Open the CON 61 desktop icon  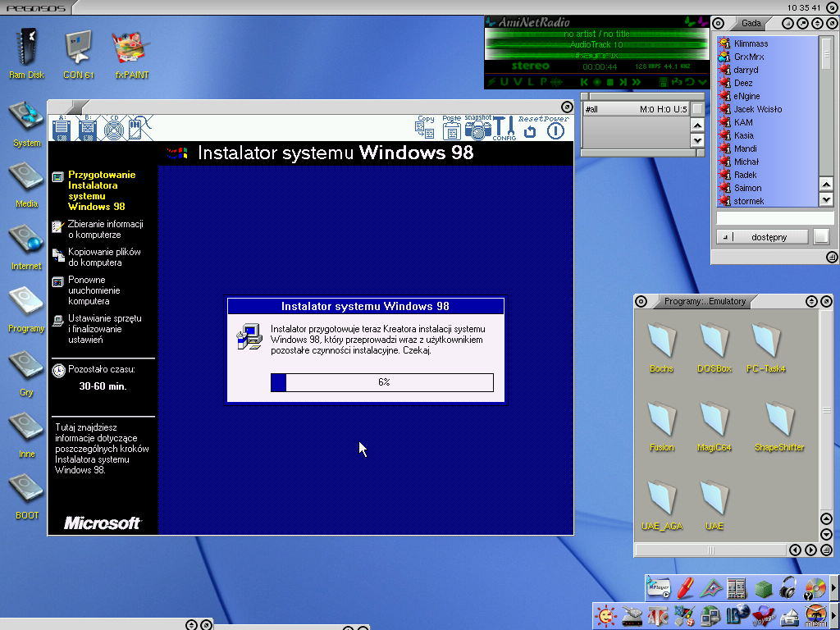click(79, 53)
